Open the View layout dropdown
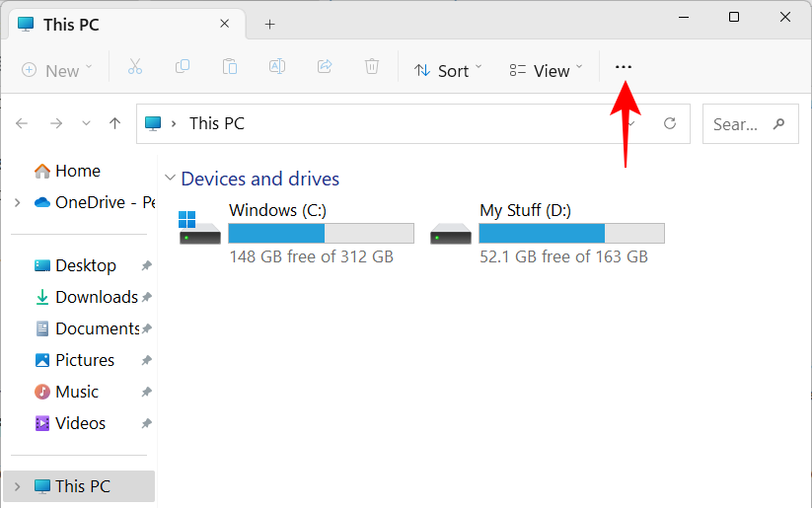This screenshot has width=812, height=508. [x=547, y=70]
